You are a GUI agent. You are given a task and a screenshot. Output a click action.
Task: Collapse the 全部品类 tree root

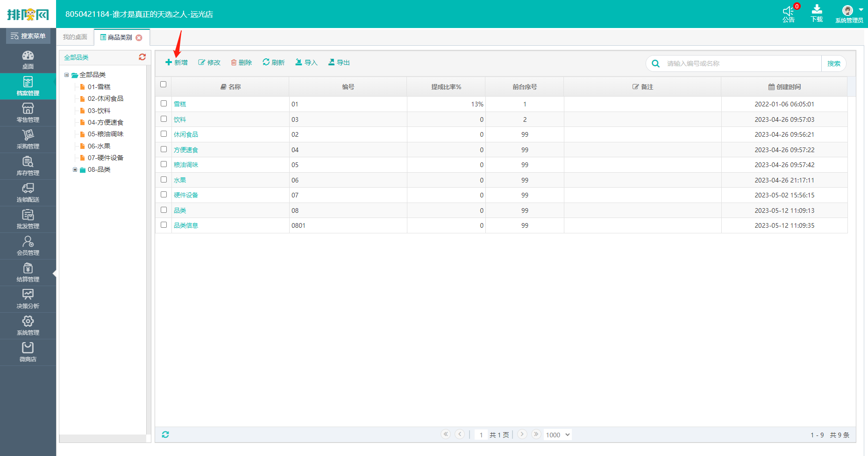[x=66, y=75]
